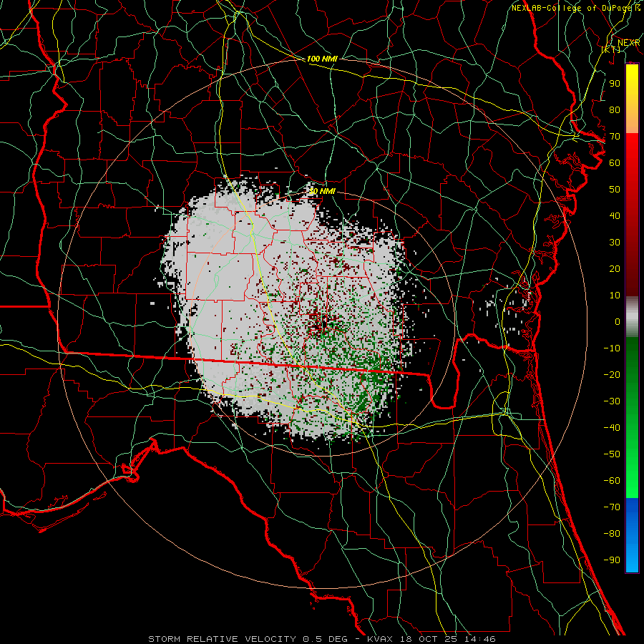Viewport: 644px width, 644px height.
Task: Click the "30" positive scale label
Action: pyautogui.click(x=615, y=243)
